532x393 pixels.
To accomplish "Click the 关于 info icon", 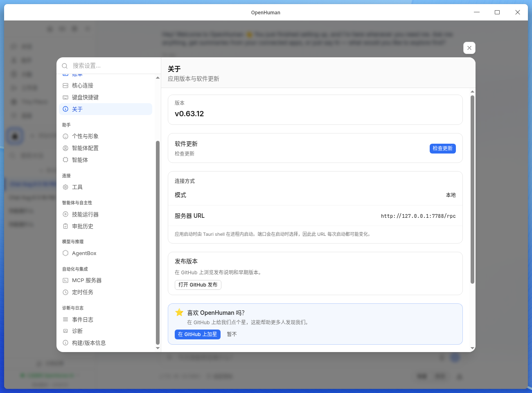I will [65, 109].
